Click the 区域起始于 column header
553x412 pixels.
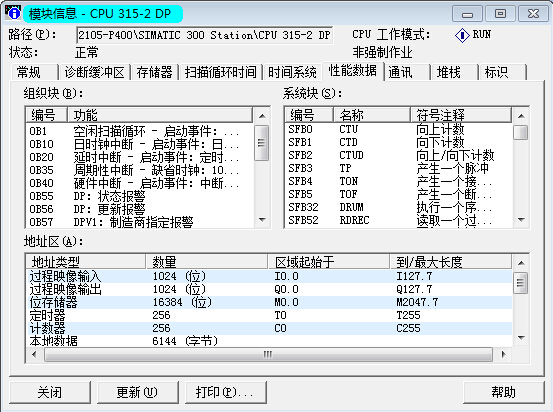[x=328, y=262]
